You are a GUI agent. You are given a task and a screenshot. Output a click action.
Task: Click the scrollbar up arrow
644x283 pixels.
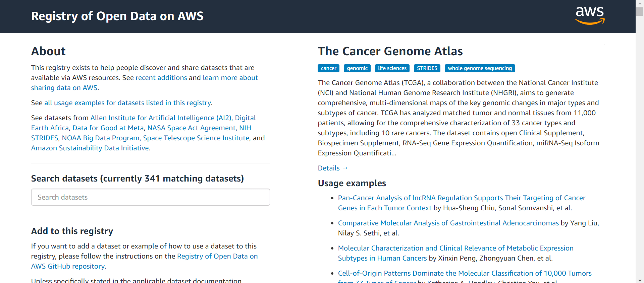640,3
